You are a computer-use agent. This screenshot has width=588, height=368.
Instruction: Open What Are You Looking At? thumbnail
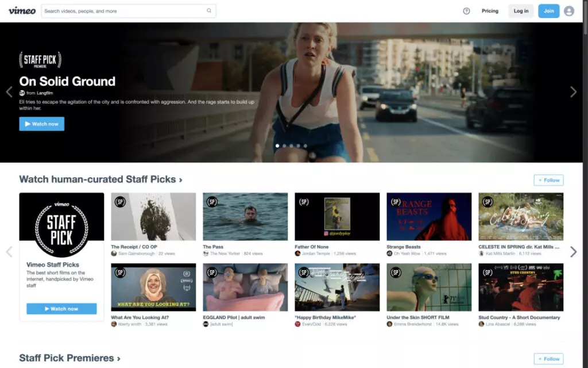coord(153,287)
